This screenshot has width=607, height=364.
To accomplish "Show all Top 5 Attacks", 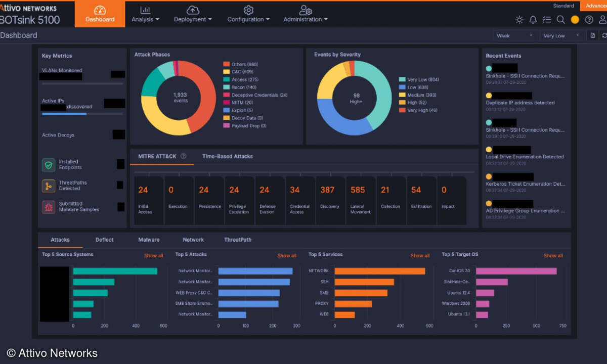I will point(287,255).
